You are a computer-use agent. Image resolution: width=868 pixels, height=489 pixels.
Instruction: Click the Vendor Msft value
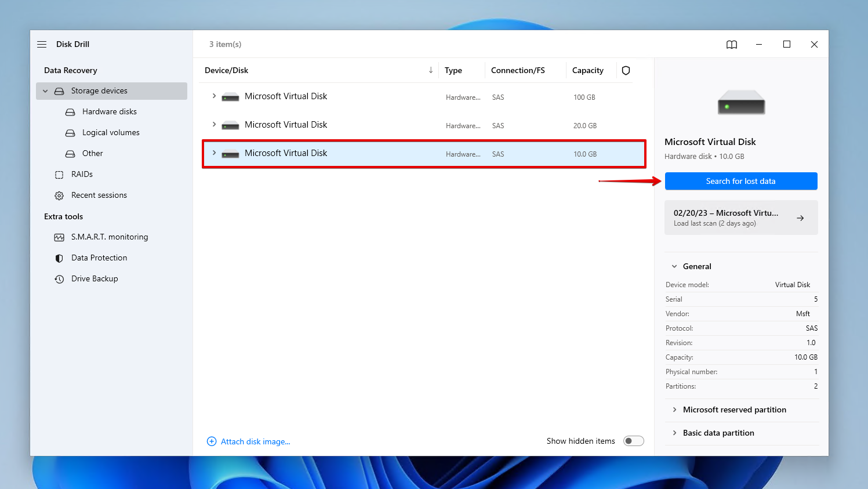click(803, 314)
